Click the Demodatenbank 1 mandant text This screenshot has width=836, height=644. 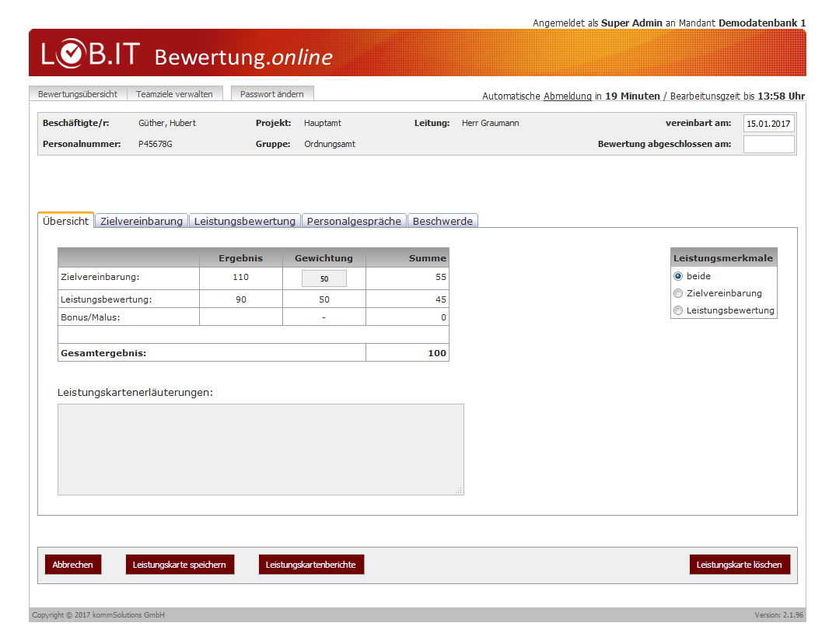pos(762,23)
